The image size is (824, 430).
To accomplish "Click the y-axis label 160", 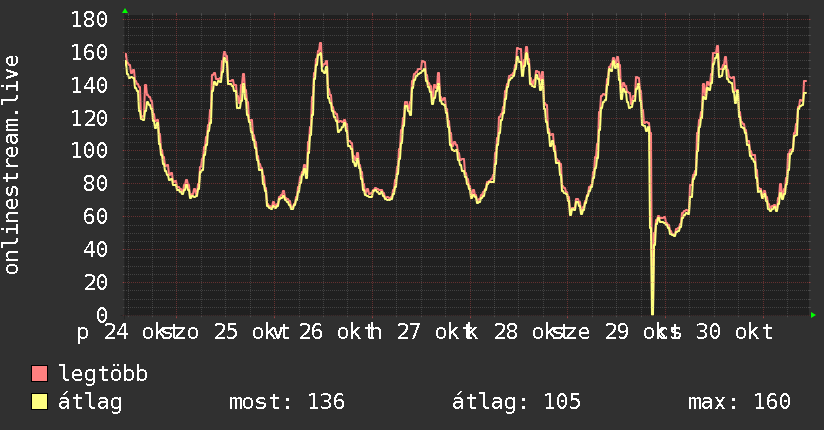I will click(x=89, y=53).
